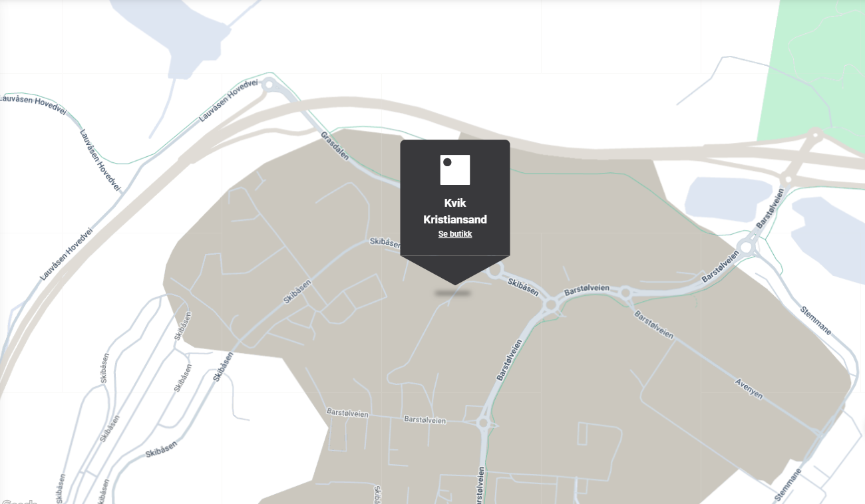Click the roundabout right of the popup pointer
This screenshot has height=504, width=865.
[x=494, y=271]
